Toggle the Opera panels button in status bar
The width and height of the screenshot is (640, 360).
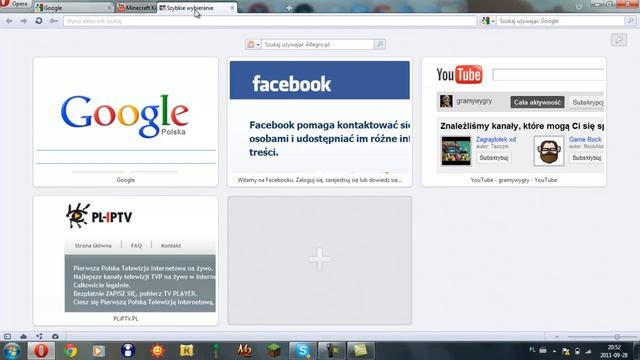[x=7, y=336]
